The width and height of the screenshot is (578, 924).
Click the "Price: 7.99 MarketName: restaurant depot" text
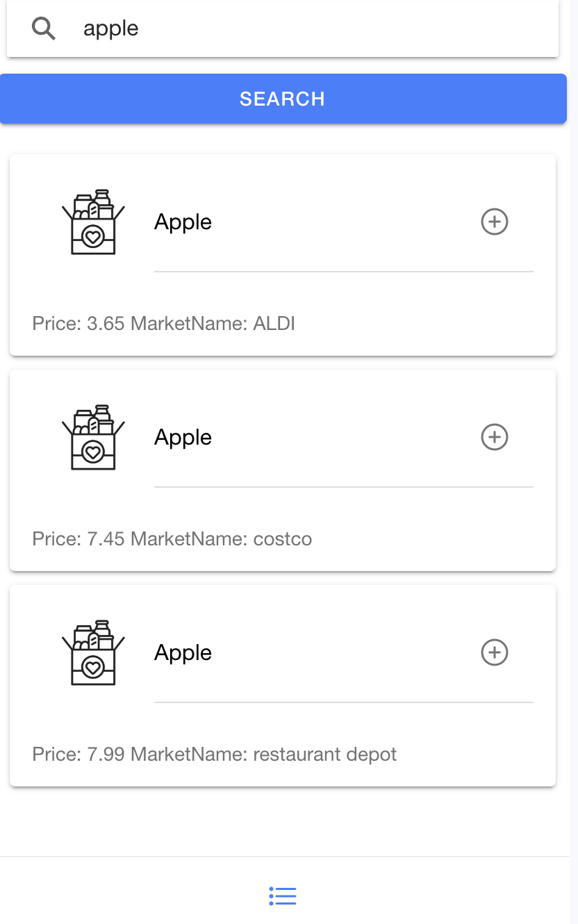(x=214, y=754)
